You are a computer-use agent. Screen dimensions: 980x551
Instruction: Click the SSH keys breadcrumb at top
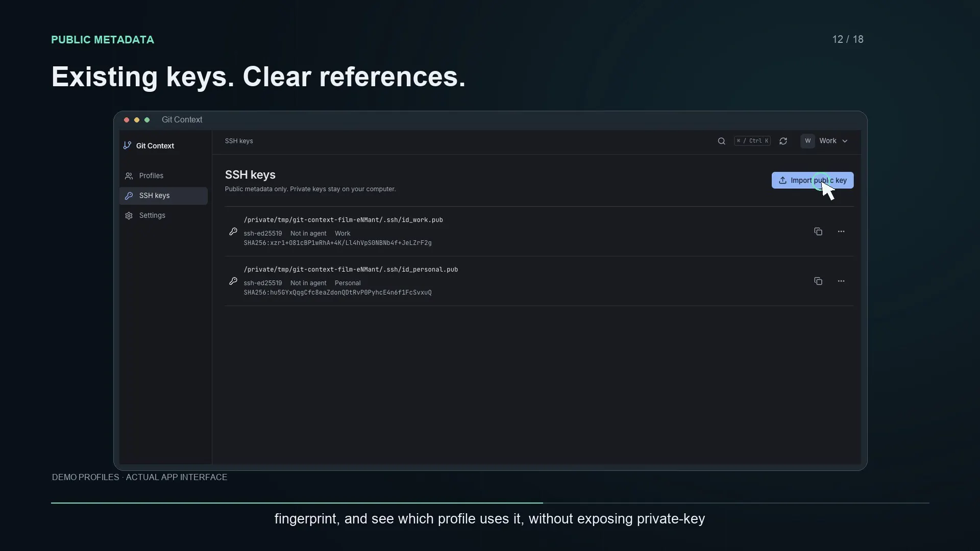(239, 141)
